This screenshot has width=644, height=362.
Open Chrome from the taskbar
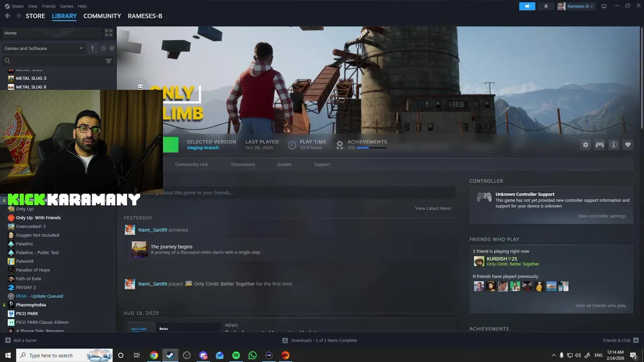click(154, 355)
